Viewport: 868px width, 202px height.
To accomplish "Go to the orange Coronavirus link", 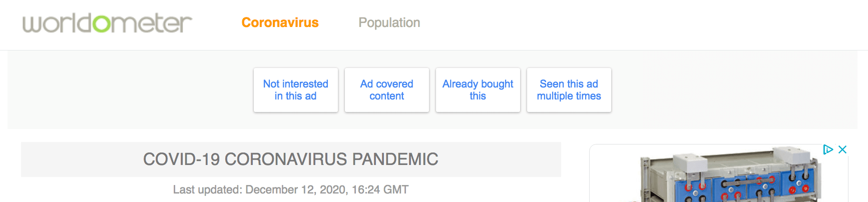I will click(x=280, y=22).
